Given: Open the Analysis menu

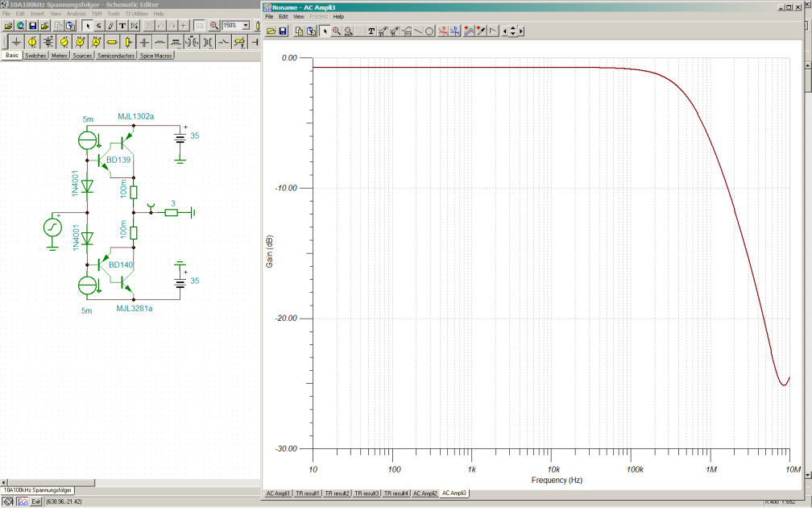Looking at the screenshot, I should pos(76,14).
